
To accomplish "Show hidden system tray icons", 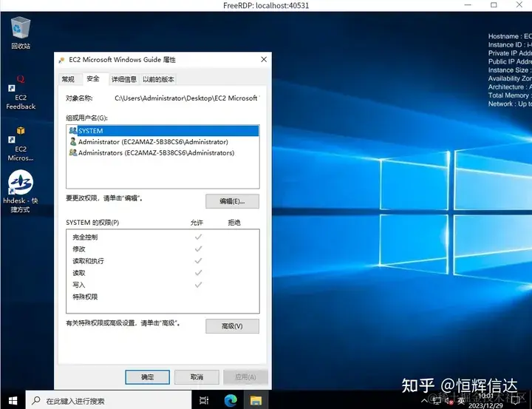I will (x=424, y=401).
